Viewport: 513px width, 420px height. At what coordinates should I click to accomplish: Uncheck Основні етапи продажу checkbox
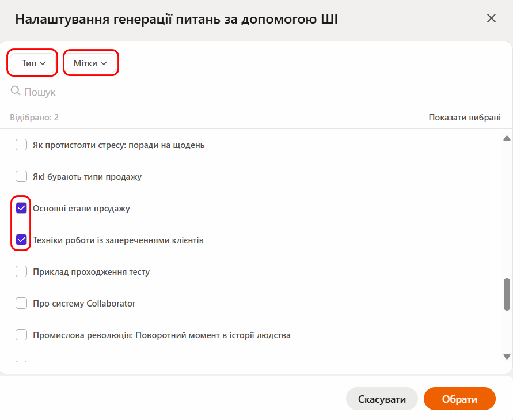coord(21,208)
